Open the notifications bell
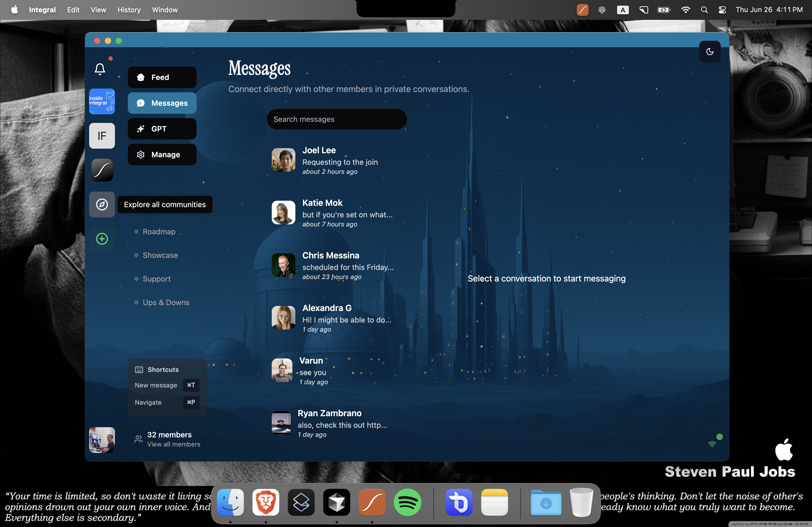Image resolution: width=812 pixels, height=527 pixels. click(x=100, y=69)
